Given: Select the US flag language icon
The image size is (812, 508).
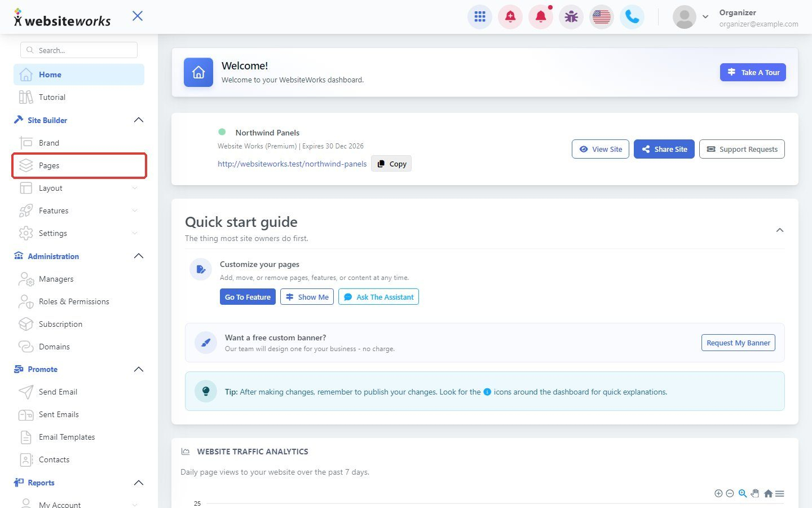Looking at the screenshot, I should coord(602,17).
